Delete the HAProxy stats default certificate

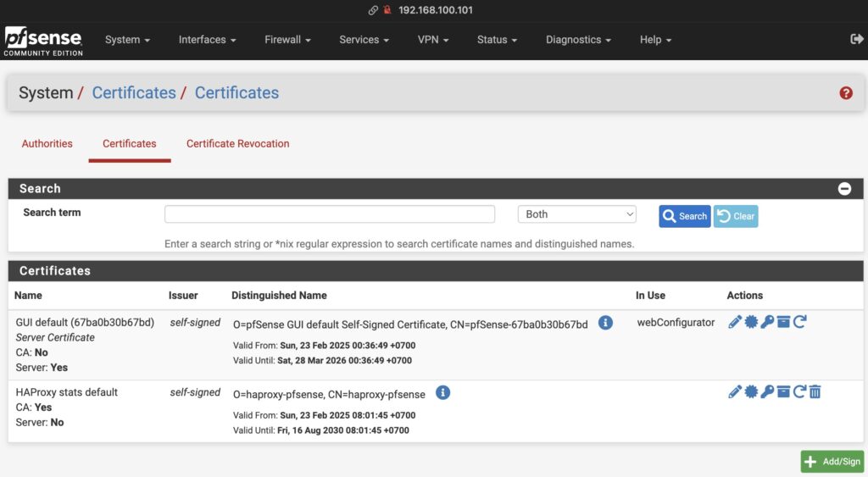tap(815, 391)
